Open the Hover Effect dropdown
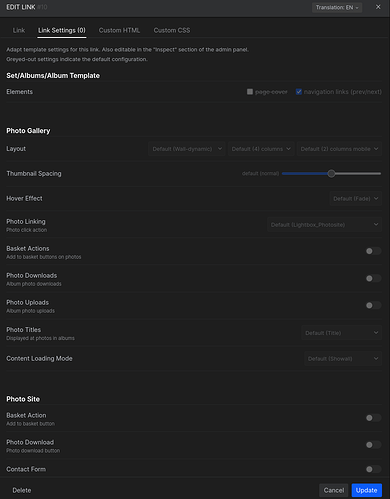The height and width of the screenshot is (499, 390). 356,198
